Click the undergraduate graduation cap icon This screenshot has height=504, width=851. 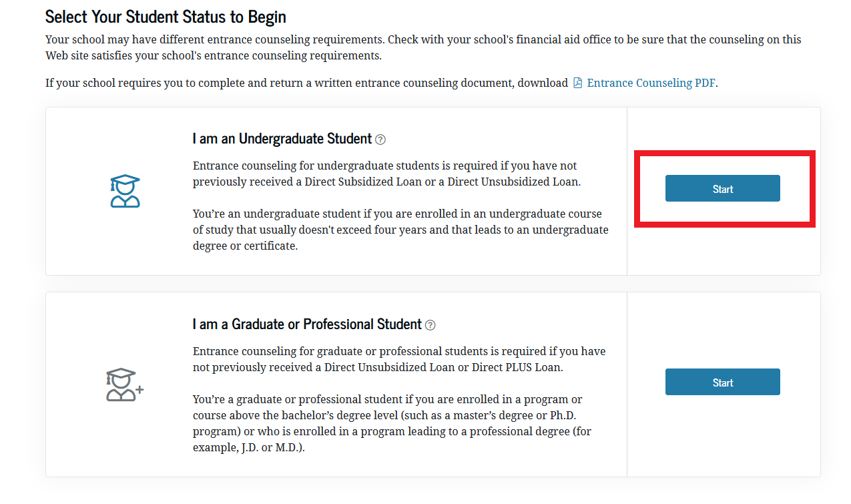[x=124, y=190]
